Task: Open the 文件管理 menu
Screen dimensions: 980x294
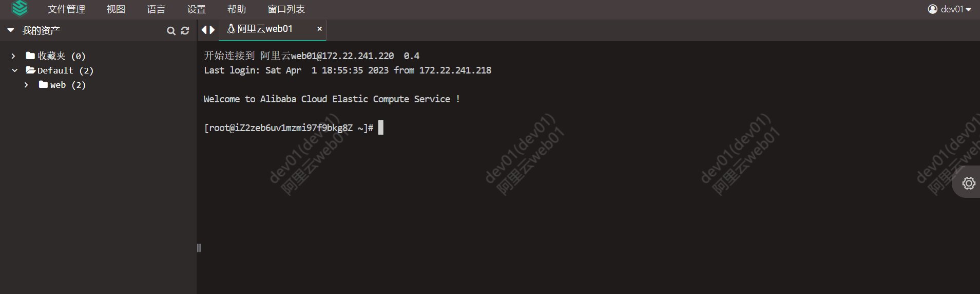Action: (x=66, y=9)
